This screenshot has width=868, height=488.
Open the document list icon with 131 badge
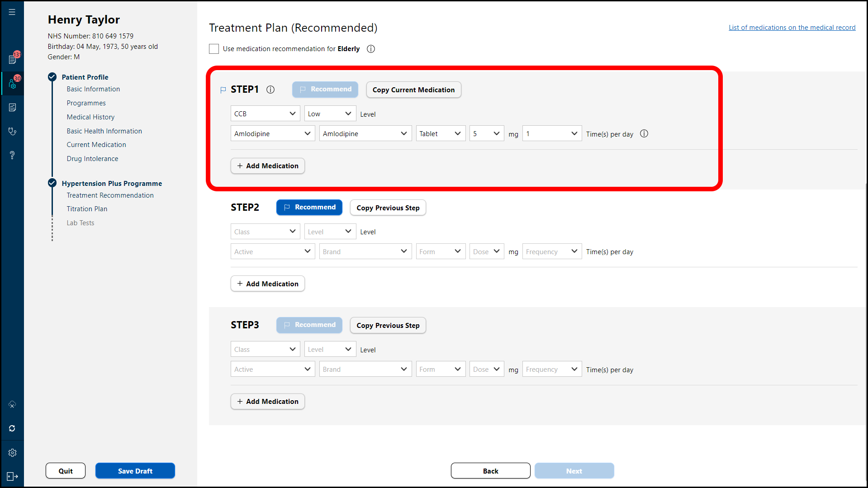[x=12, y=59]
